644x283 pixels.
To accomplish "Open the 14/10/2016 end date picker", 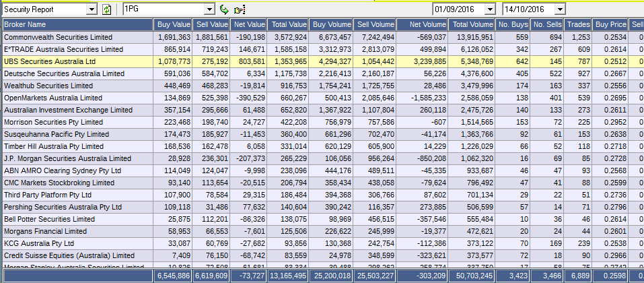I will (560, 9).
